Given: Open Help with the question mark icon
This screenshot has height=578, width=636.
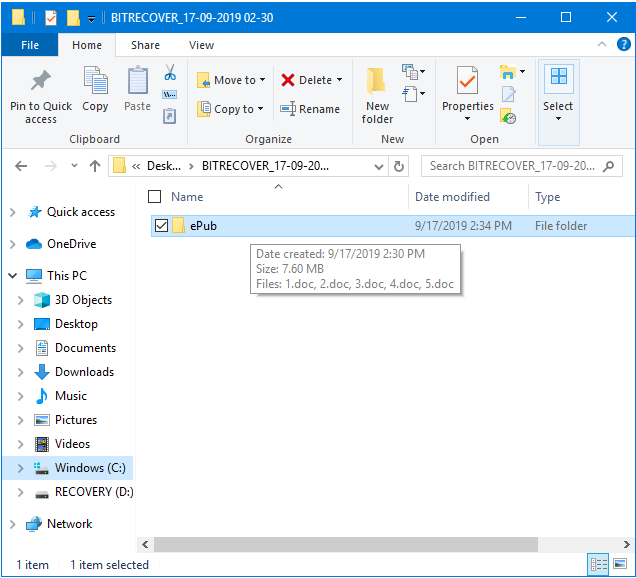Looking at the screenshot, I should click(x=623, y=44).
